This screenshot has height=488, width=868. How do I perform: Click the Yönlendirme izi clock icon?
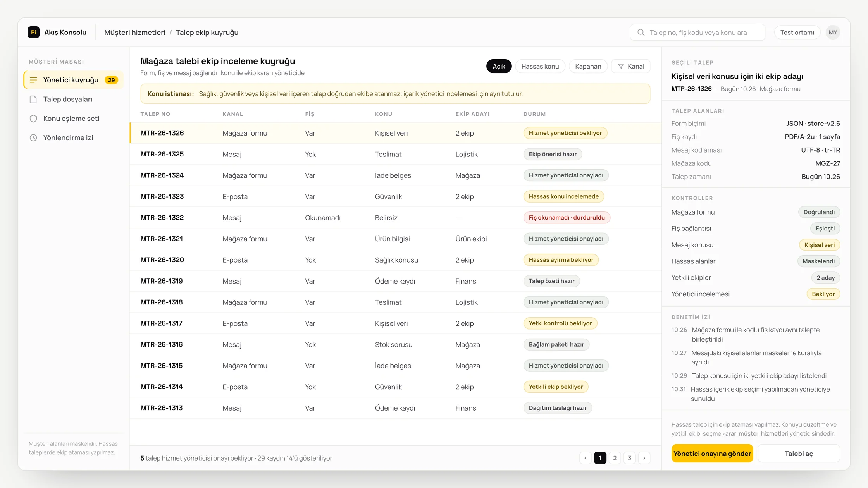click(33, 138)
